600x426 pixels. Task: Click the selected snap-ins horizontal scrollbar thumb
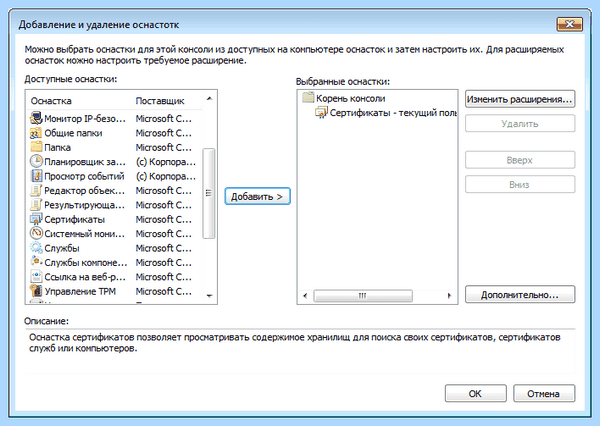pos(363,295)
